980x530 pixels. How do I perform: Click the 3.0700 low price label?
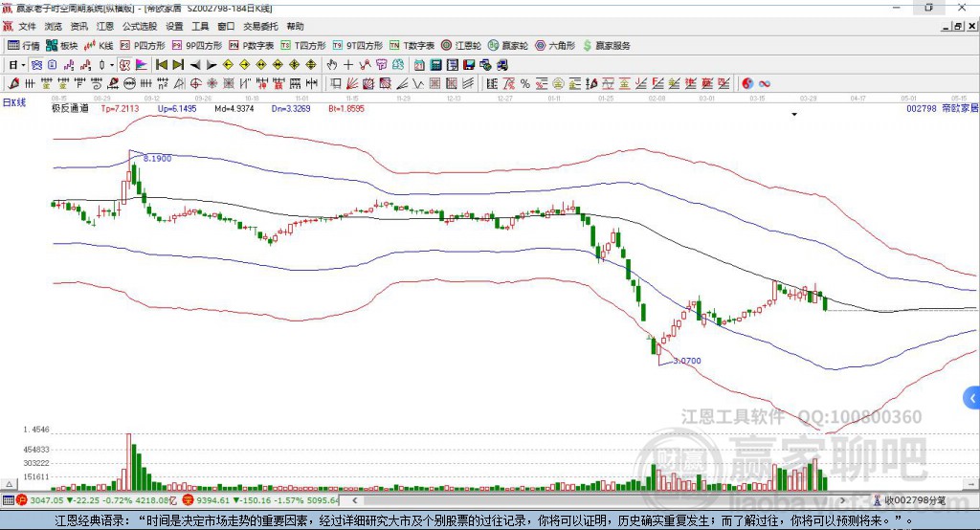[x=687, y=361]
